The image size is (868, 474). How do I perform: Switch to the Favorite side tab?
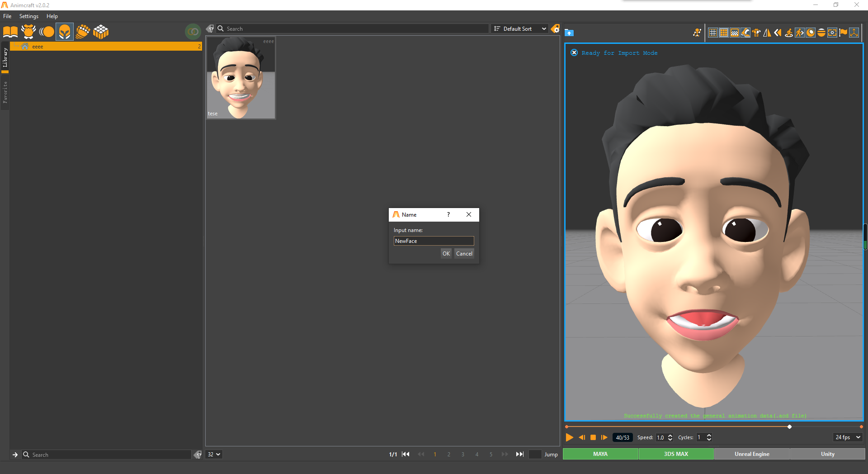(x=5, y=92)
